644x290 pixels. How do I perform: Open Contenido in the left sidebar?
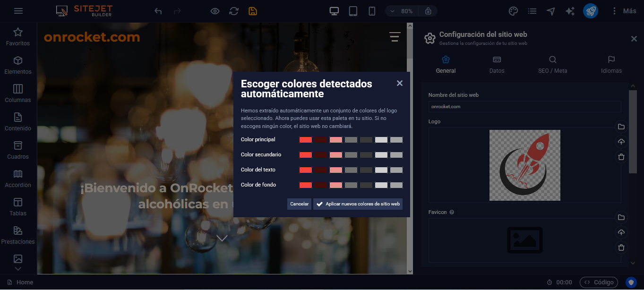[x=18, y=122]
